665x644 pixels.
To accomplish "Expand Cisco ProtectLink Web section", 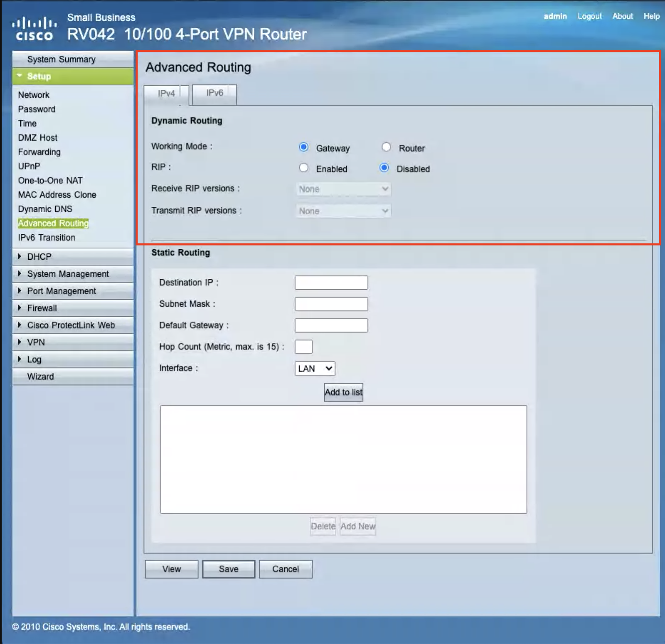I will (73, 325).
